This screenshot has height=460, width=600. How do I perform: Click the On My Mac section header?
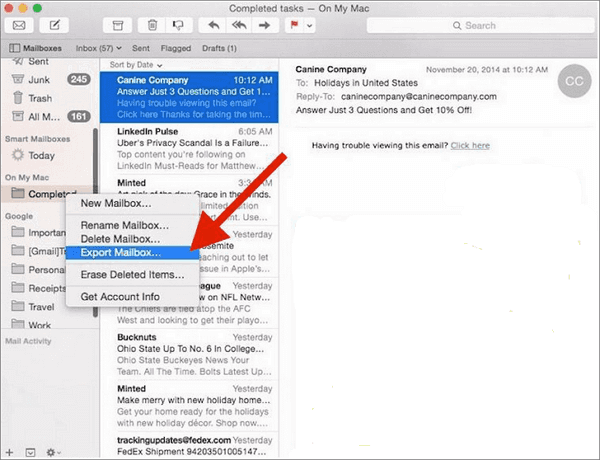pos(27,178)
